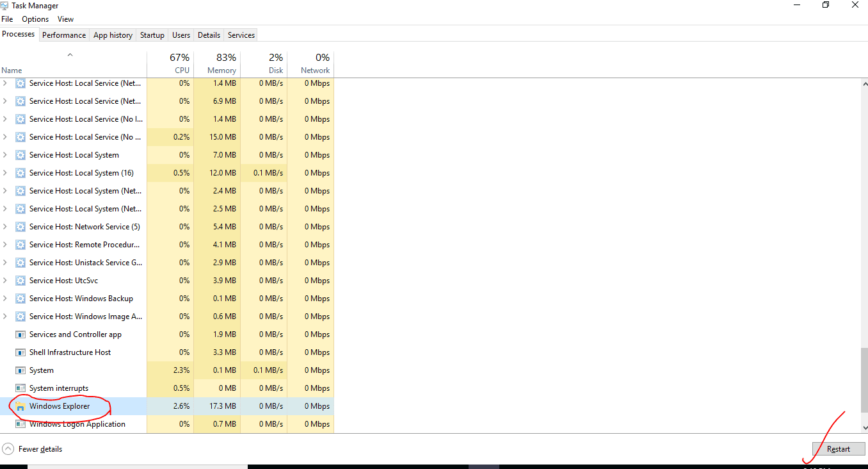This screenshot has width=868, height=469.
Task: Select the Processes tab
Action: click(x=19, y=34)
